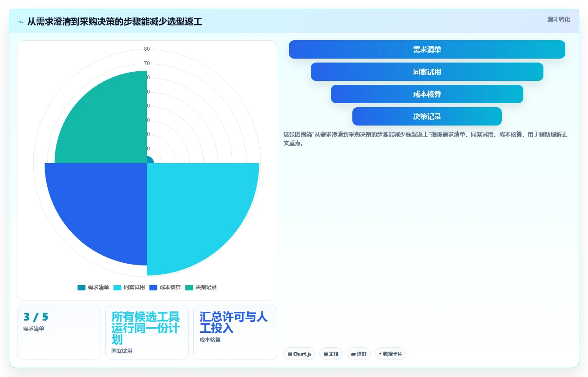
Task: Click the star icon in the 数据卡片 chip
Action: pyautogui.click(x=380, y=354)
